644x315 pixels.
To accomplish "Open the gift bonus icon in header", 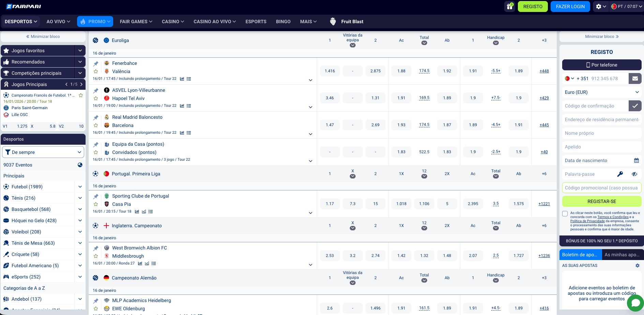I will [x=509, y=6].
